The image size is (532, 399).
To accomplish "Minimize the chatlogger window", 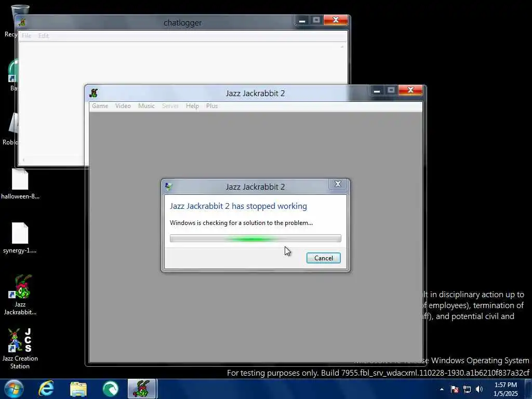I will click(302, 20).
